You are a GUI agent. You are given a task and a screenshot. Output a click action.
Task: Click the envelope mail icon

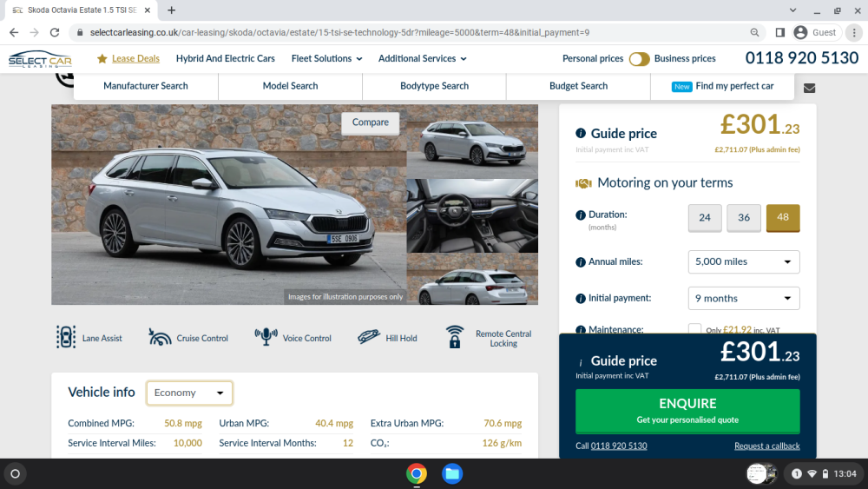click(x=809, y=88)
